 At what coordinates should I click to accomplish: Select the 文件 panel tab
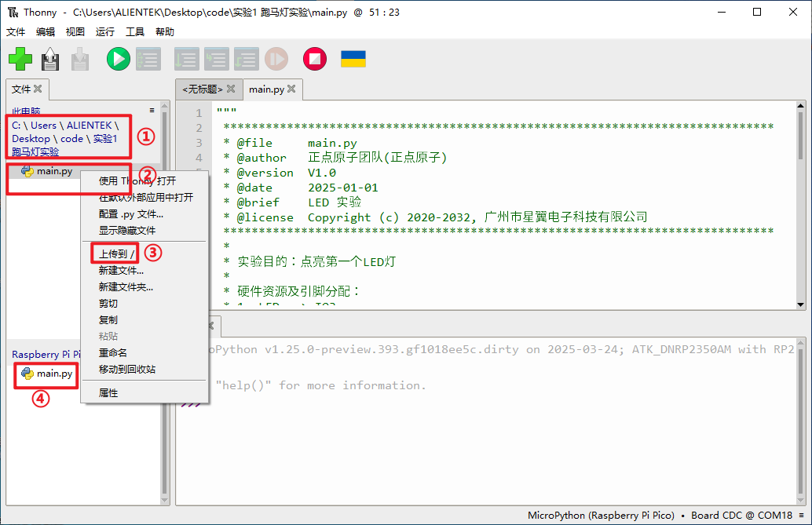21,89
